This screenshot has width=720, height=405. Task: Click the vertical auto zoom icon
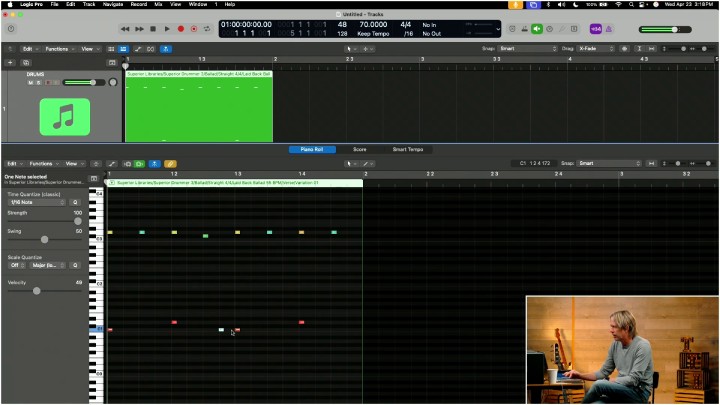click(639, 49)
